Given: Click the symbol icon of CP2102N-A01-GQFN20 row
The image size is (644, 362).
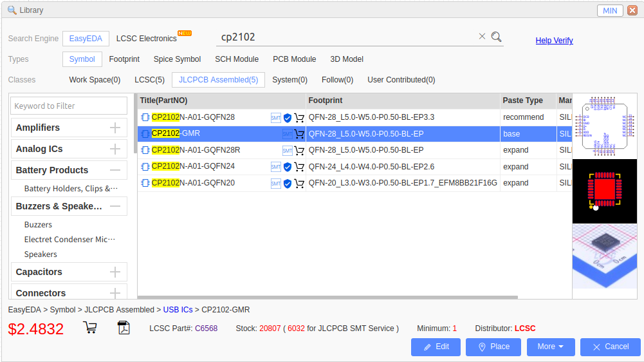Looking at the screenshot, I should click(x=145, y=183).
